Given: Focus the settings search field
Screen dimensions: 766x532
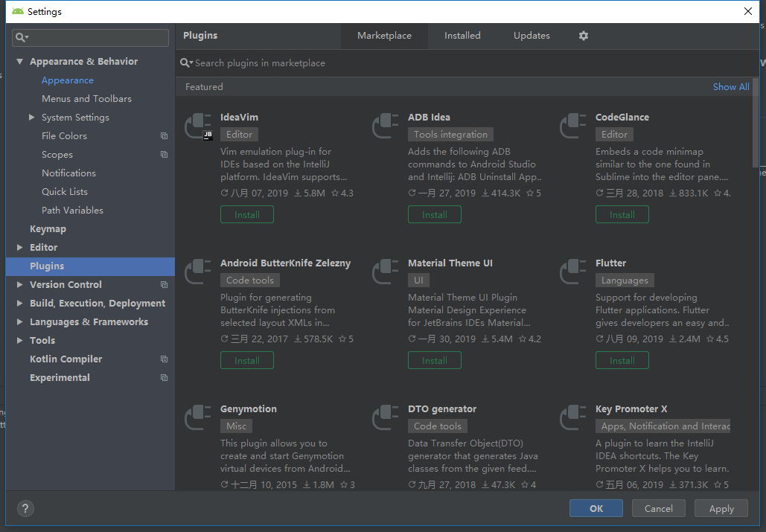Looking at the screenshot, I should 90,38.
